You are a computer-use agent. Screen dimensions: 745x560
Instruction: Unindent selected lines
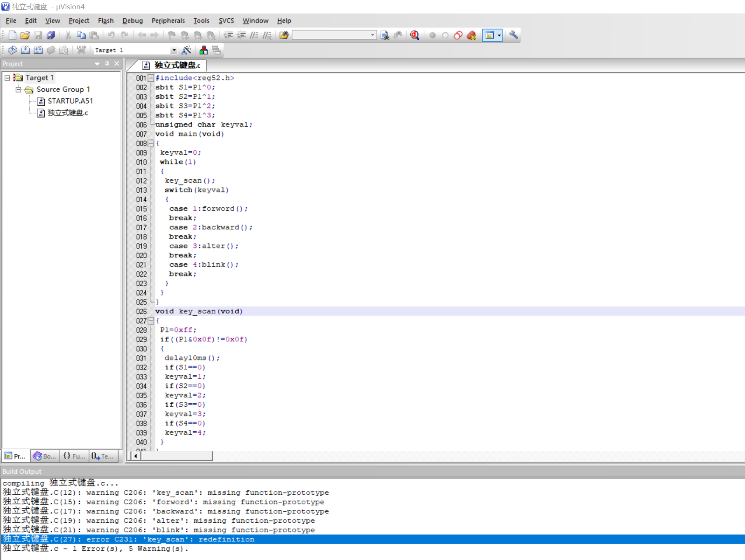click(x=241, y=35)
